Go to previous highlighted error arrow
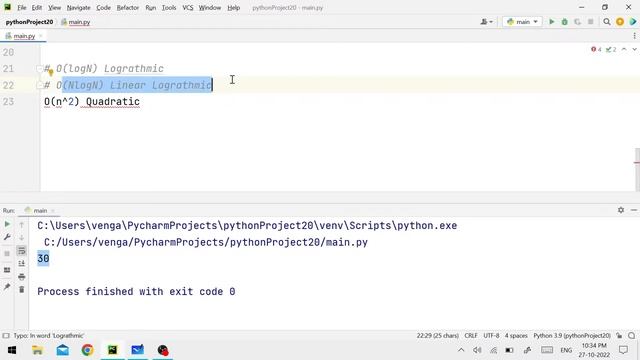Viewport: 640px width, 360px height. click(x=624, y=49)
